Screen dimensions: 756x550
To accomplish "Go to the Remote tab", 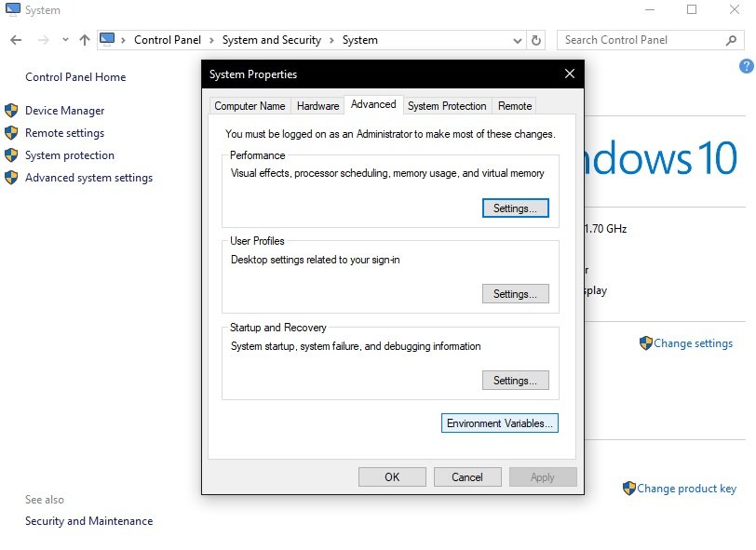I will (515, 106).
